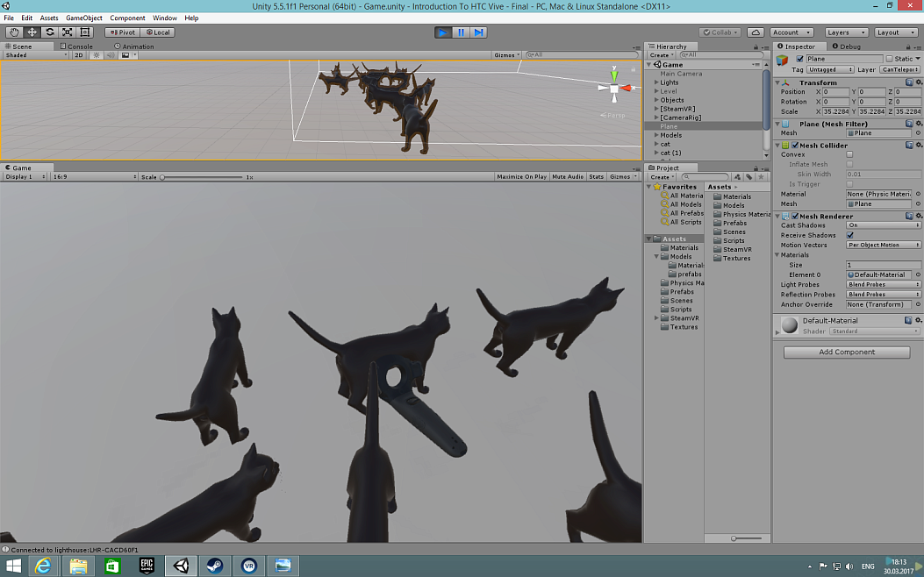Click Maximize On Play in Game view
Viewport: 924px width, 577px height.
[521, 176]
